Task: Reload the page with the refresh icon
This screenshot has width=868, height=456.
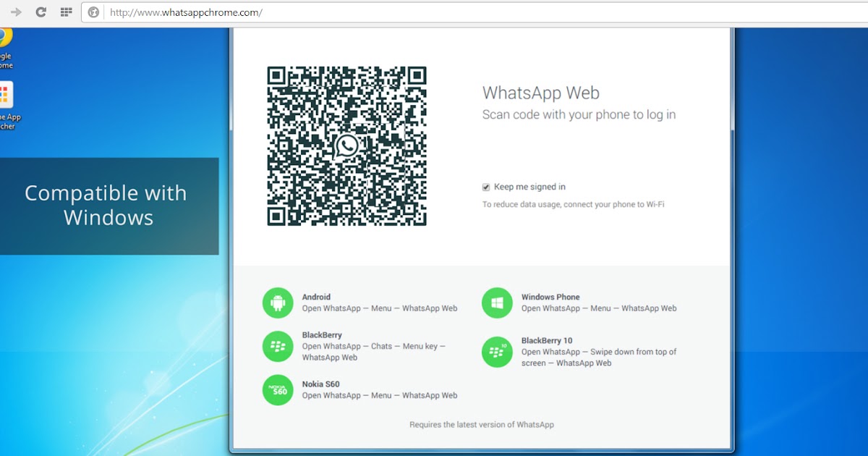Action: (x=41, y=12)
